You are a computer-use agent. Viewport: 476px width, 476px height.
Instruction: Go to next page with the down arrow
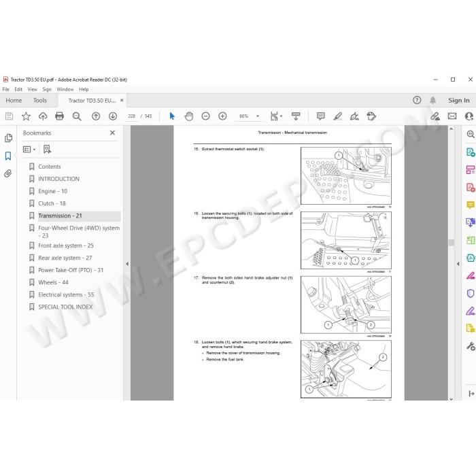113,116
